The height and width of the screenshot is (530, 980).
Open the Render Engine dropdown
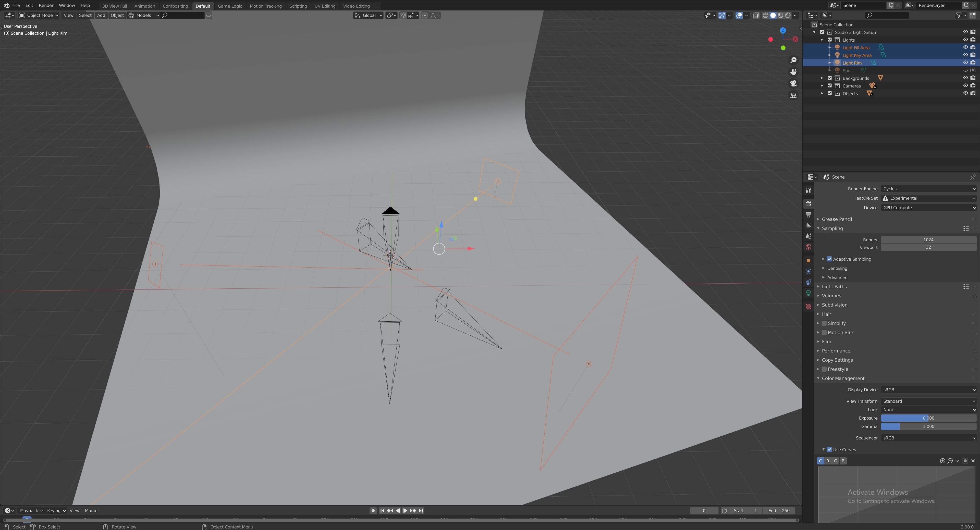[x=928, y=188]
